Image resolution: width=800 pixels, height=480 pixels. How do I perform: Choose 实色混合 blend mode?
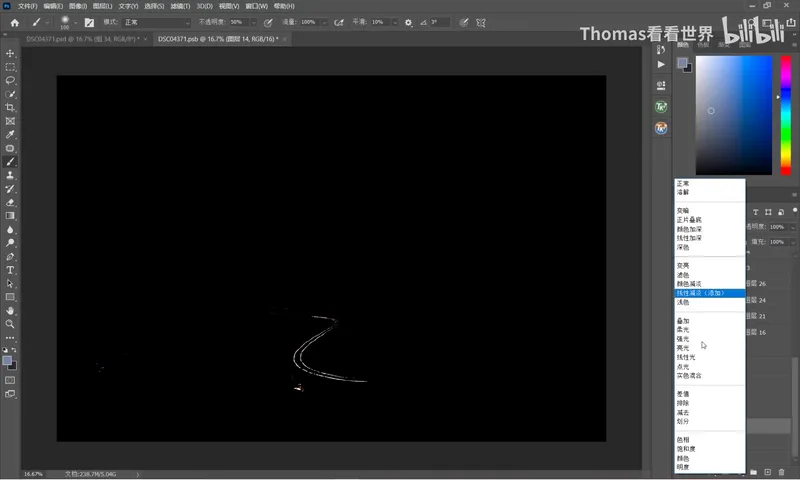point(710,375)
